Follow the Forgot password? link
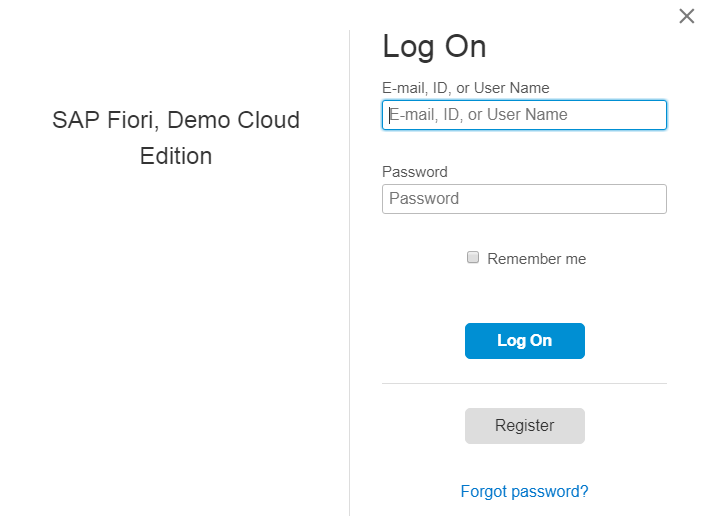Viewport: 702px width, 519px height. [524, 492]
